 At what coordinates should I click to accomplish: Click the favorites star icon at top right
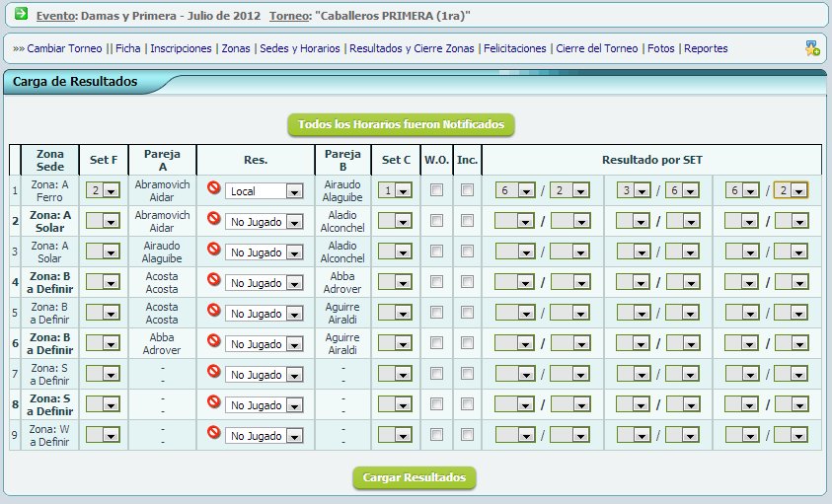tap(811, 47)
